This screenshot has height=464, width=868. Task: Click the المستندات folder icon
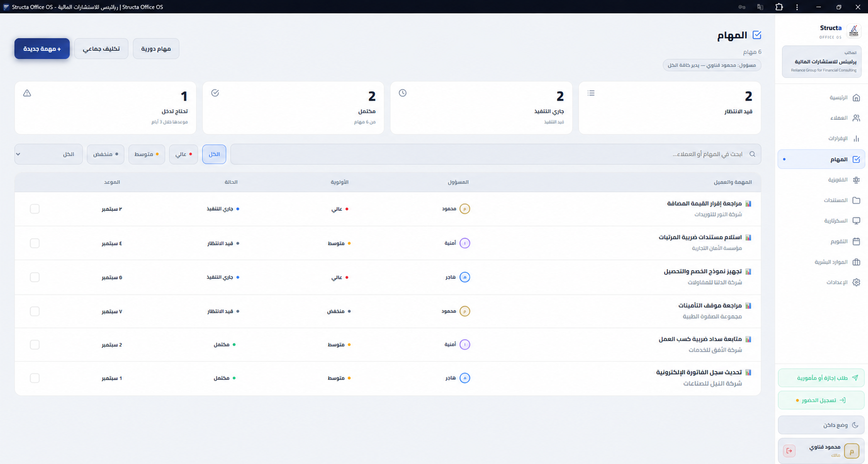point(856,200)
